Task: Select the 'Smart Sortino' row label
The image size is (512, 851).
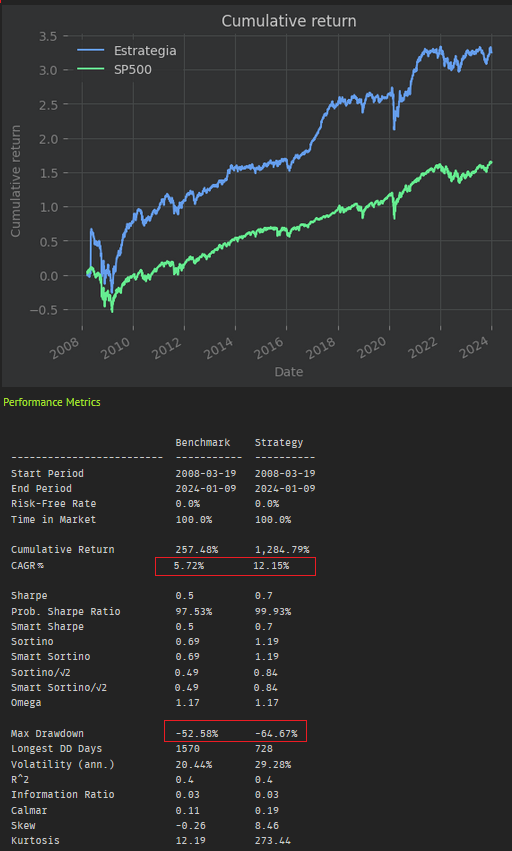Action: click(x=50, y=656)
